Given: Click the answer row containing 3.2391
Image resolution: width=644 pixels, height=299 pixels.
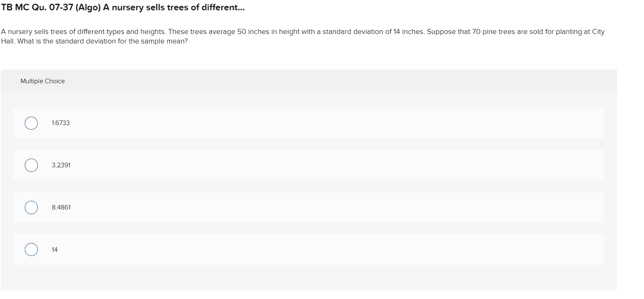Looking at the screenshot, I should 290,165.
